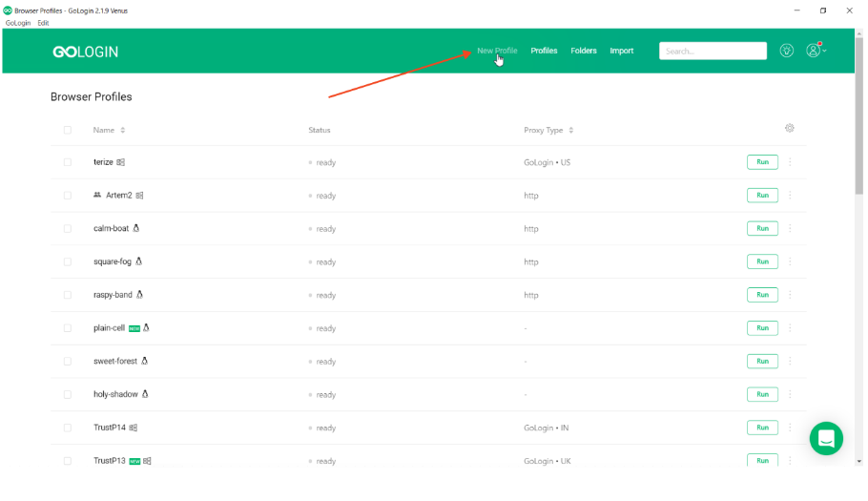This screenshot has height=501, width=868.
Task: Click the Linux icon beside calm-boat
Action: pyautogui.click(x=136, y=228)
